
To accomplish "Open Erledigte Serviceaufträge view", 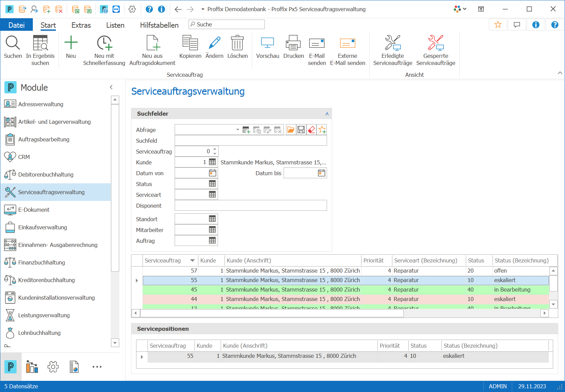I will [x=393, y=50].
